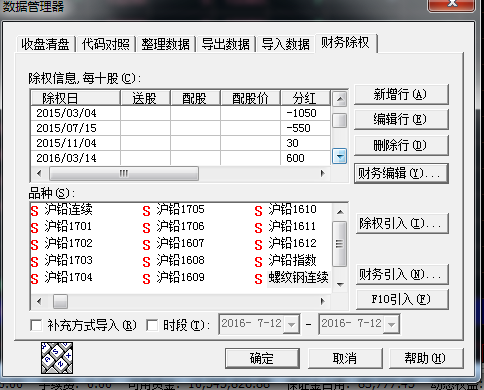
Task: Enable 补充方式导入 checkbox
Action: pyautogui.click(x=36, y=325)
